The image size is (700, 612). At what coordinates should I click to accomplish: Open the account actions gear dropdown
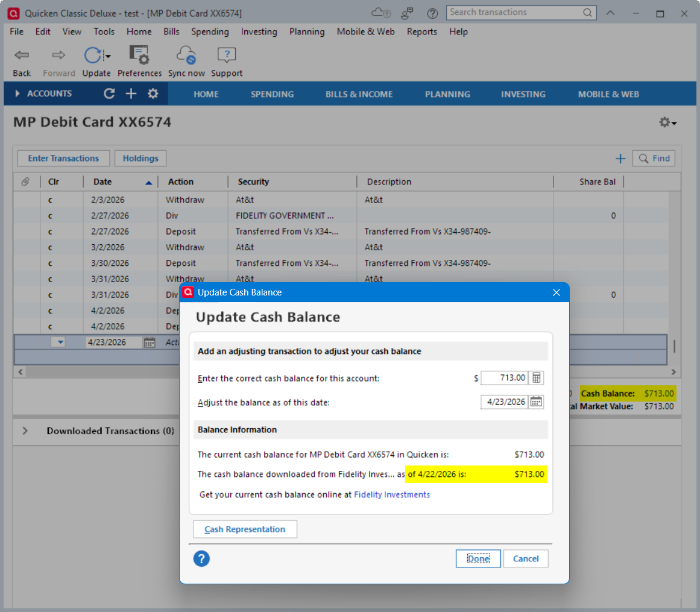pos(667,122)
